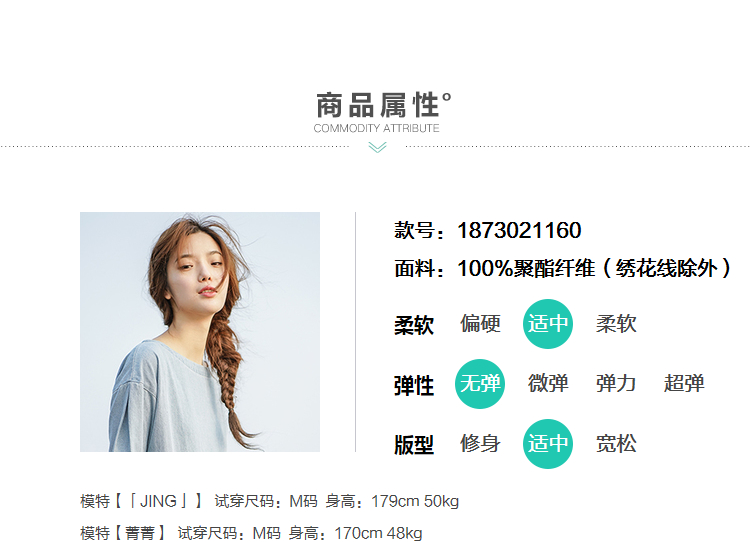Choose 柔软 in the softness row

[616, 324]
